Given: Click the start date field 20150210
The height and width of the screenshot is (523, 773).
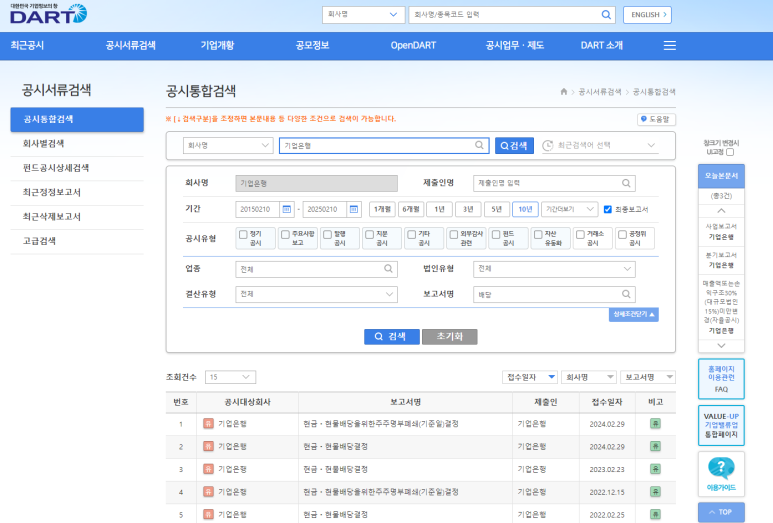Looking at the screenshot, I should pyautogui.click(x=257, y=209).
